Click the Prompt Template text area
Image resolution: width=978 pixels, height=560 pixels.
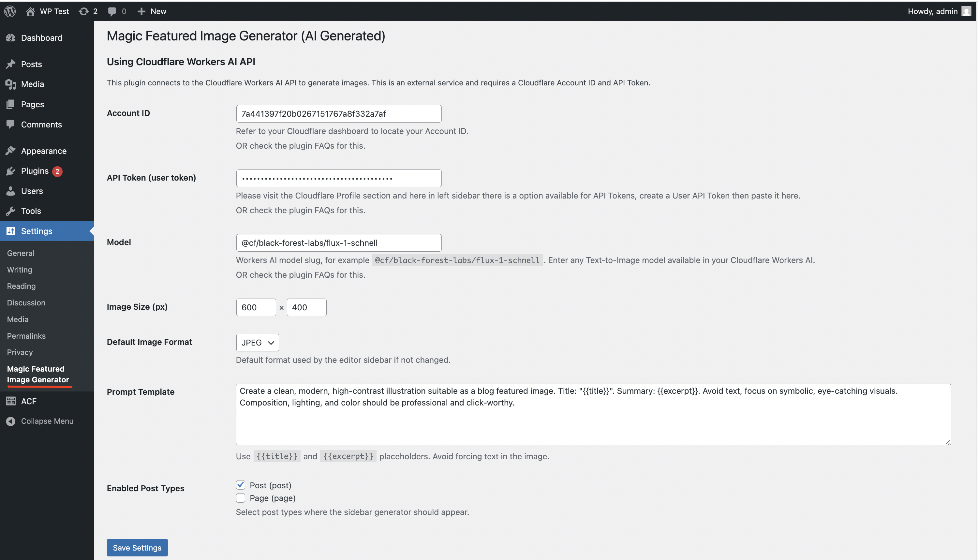[x=592, y=414]
